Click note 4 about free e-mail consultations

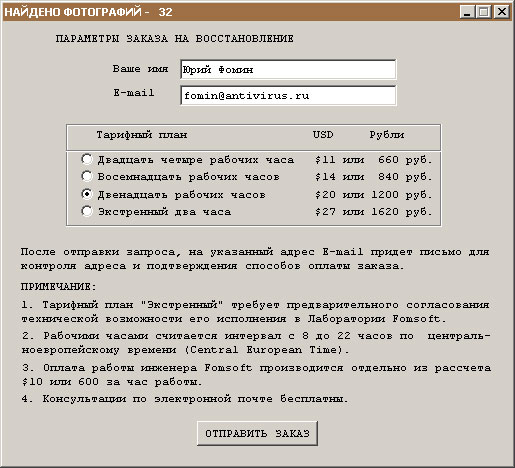185,399
